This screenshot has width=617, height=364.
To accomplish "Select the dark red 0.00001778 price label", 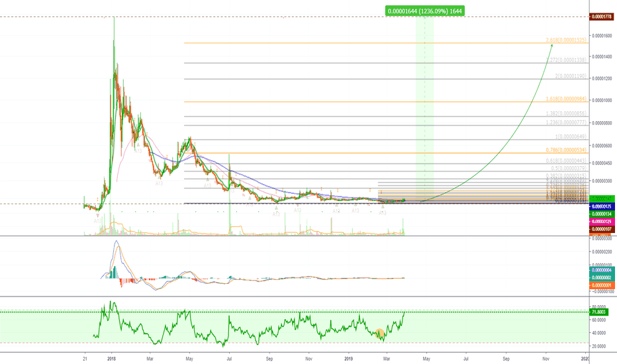I will pos(602,17).
